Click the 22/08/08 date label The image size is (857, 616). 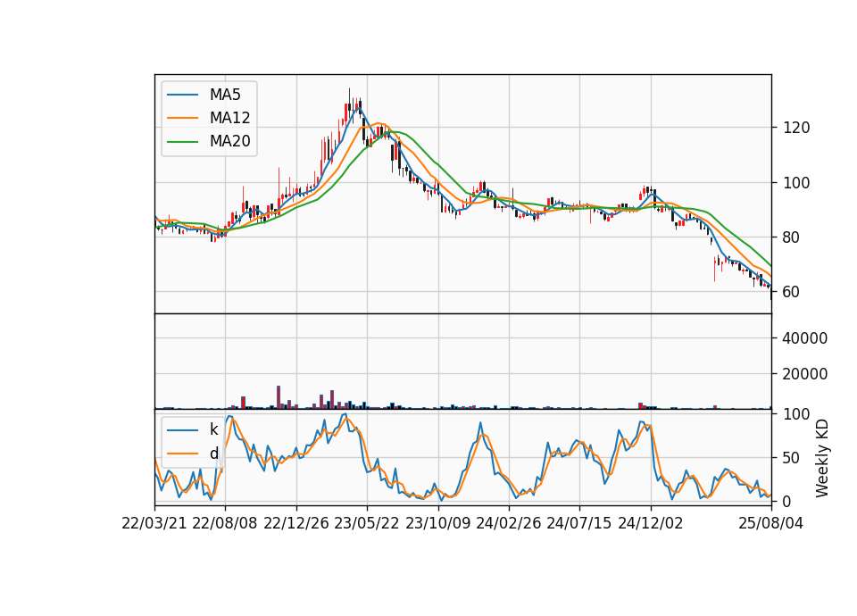tap(225, 523)
